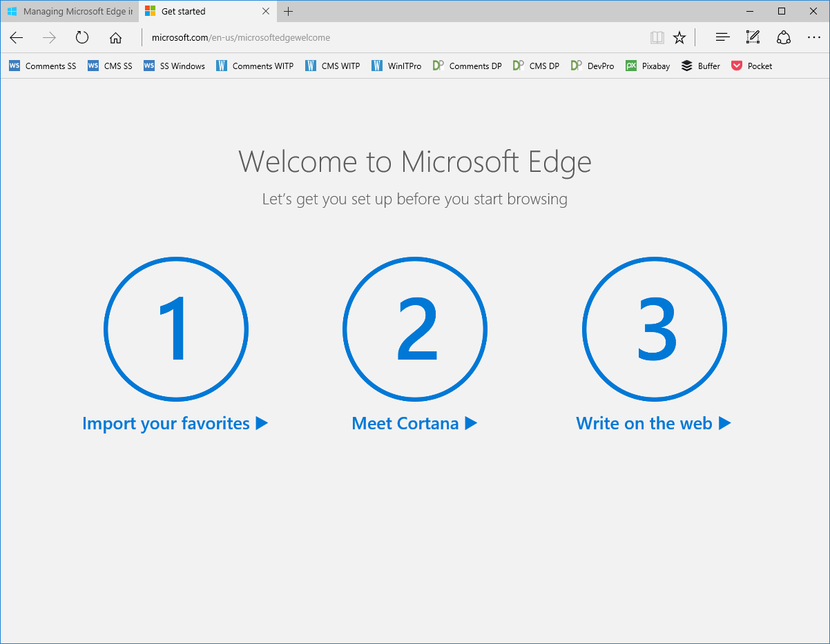Switch to Managing Microsoft Edge tab

[70, 11]
